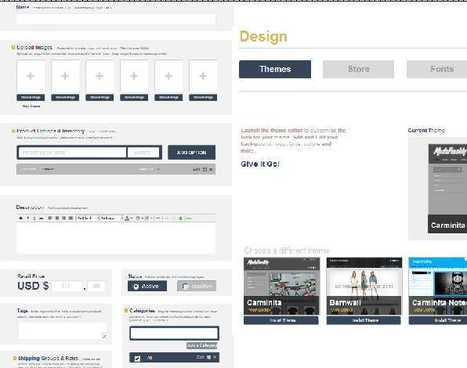The width and height of the screenshot is (467, 368).
Task: Click Install Theme under Carminita Noter
Action: pos(438,320)
